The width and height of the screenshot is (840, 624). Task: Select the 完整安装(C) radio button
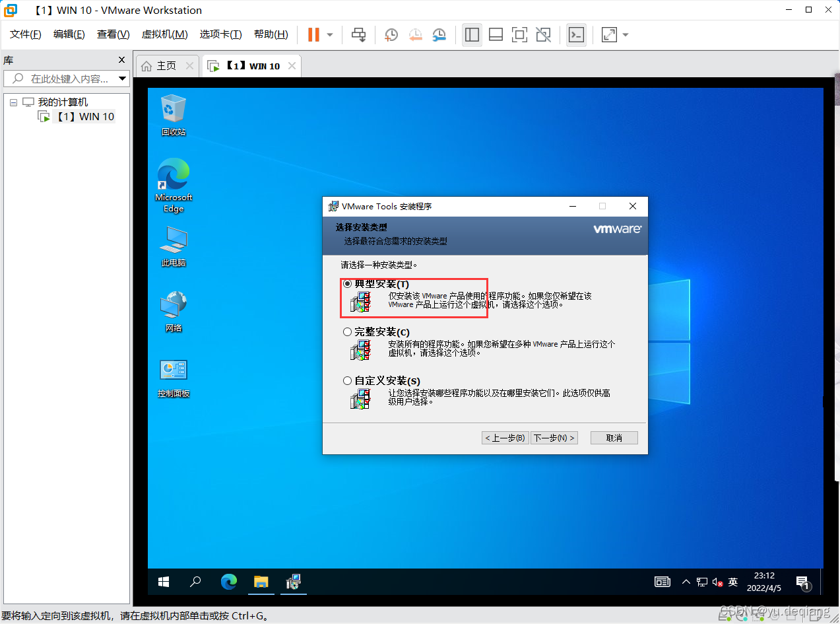348,332
